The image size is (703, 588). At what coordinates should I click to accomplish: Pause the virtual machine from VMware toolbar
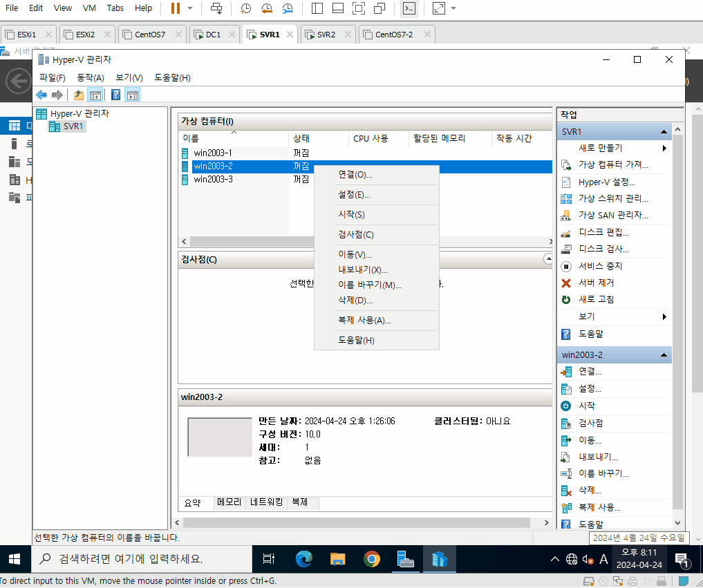tap(176, 8)
